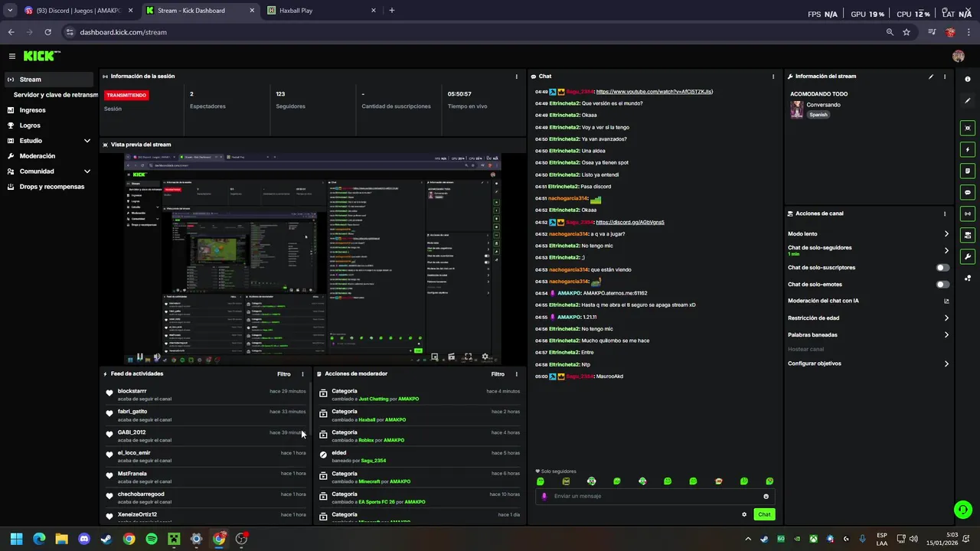Switch to the Haxball Play browser tab

coord(322,11)
